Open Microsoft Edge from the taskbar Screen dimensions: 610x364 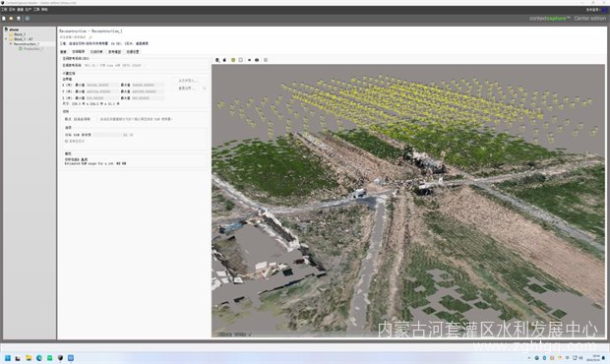click(39, 358)
